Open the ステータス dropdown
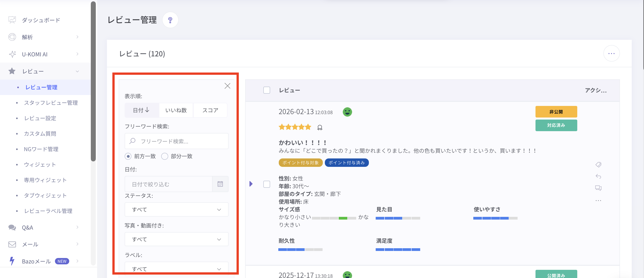Screen dimensions: 644x278 click(x=176, y=209)
